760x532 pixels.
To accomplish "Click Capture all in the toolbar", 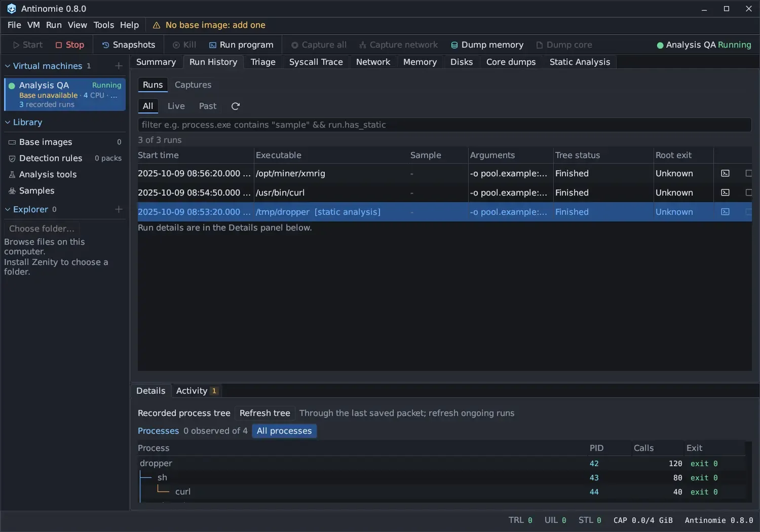I will click(x=319, y=45).
